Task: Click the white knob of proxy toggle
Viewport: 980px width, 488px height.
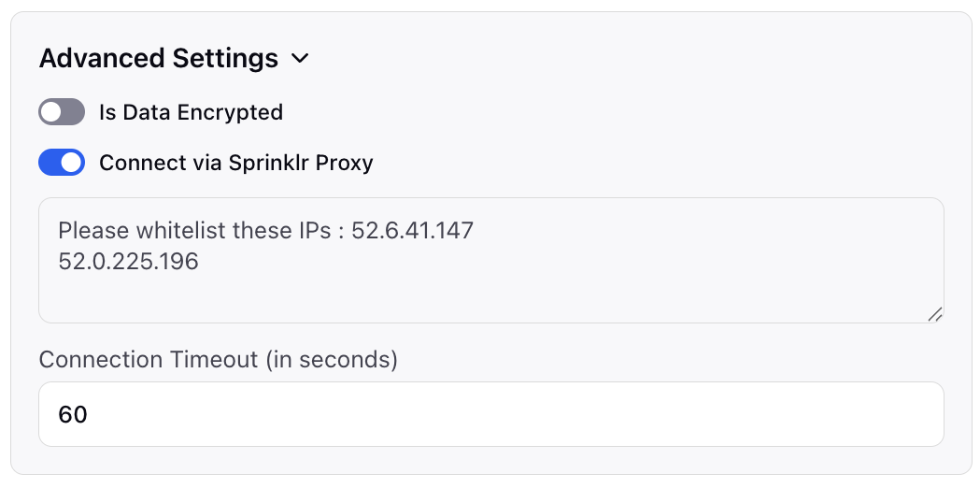Action: 72,162
